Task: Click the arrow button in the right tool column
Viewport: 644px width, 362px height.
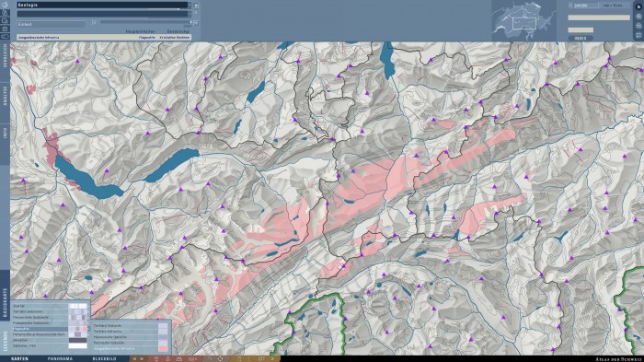Action: tap(638, 7)
